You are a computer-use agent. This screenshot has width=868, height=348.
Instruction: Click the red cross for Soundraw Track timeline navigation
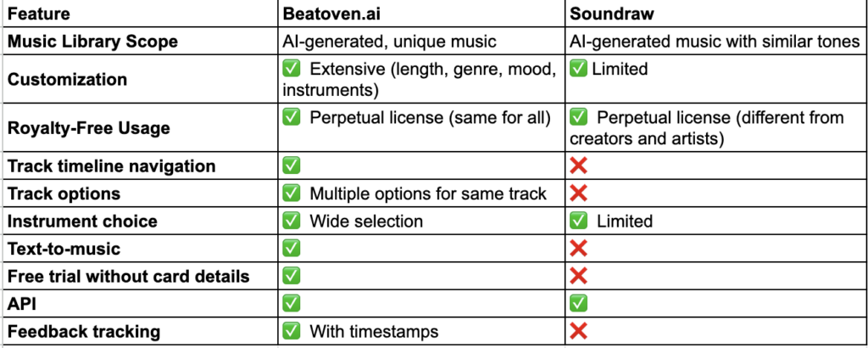(x=580, y=166)
